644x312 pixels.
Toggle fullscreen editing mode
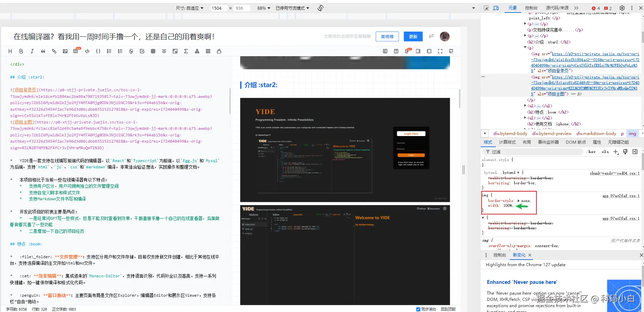[440, 51]
